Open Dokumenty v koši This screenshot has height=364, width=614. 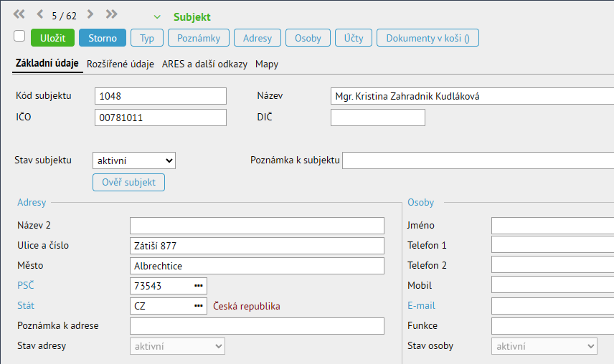(428, 38)
